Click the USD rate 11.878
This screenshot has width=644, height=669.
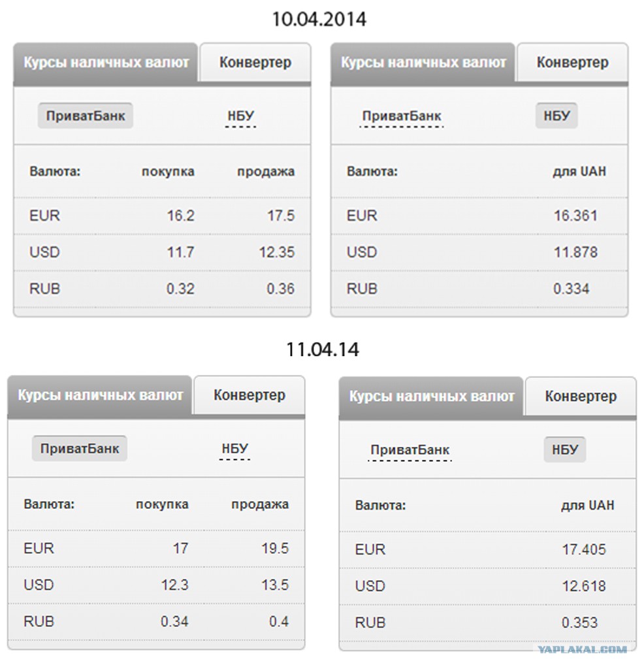pyautogui.click(x=575, y=252)
